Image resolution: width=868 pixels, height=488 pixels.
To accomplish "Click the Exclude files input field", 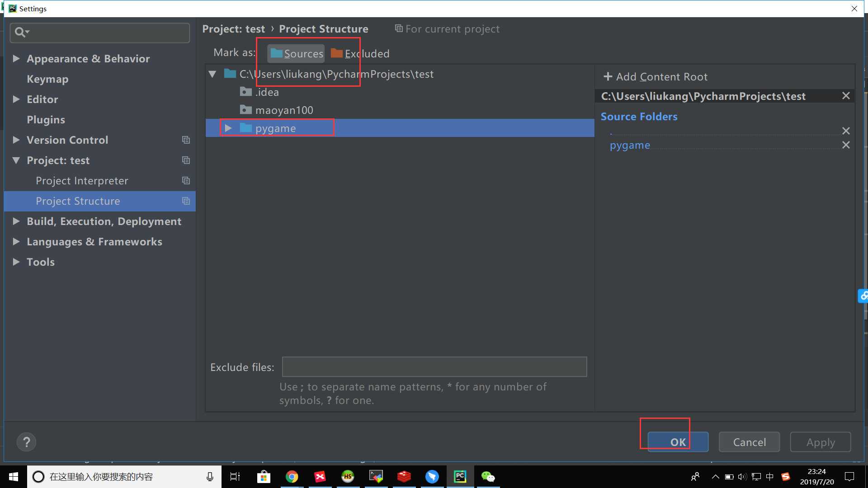I will click(434, 367).
